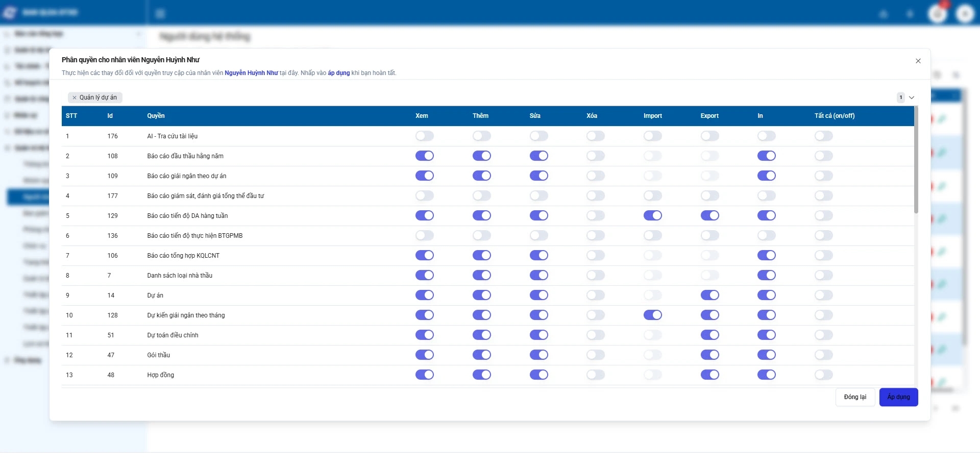Screen dimensions: 980x469
Task: Enable Xem for 'Báo cáo tiến độ thực hiện BTGPMB'
Action: [x=424, y=236]
